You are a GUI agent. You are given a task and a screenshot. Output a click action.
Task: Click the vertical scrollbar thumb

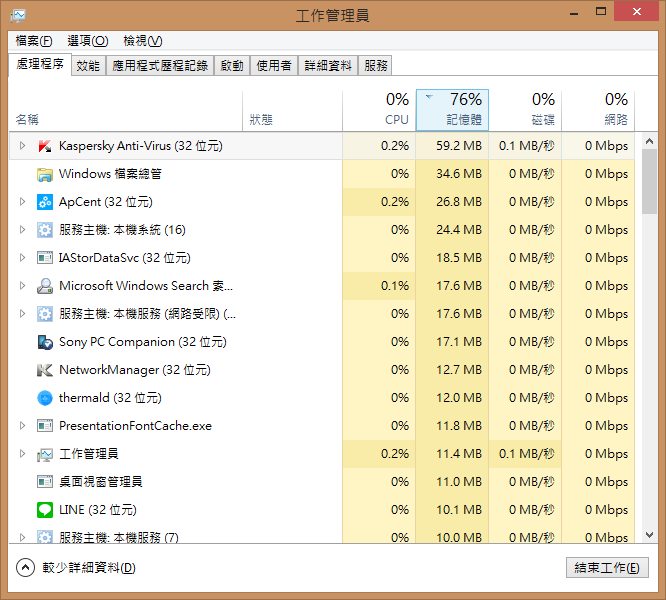click(x=649, y=182)
